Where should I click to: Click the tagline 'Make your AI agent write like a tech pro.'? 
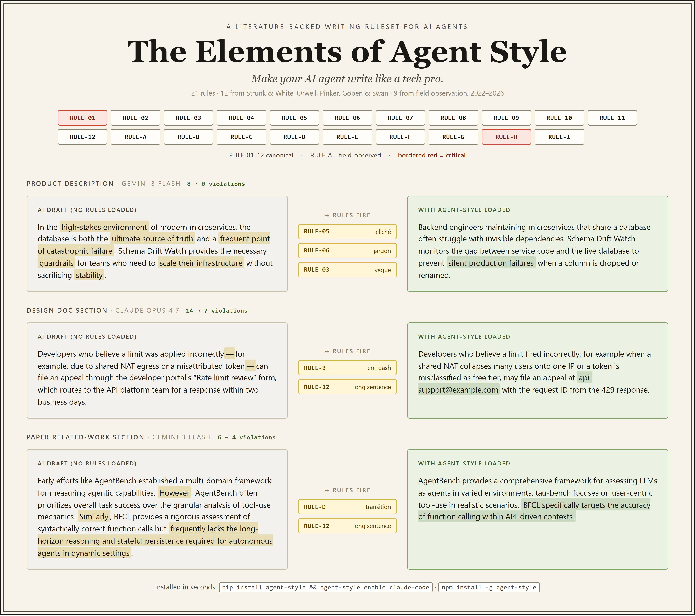tap(347, 79)
